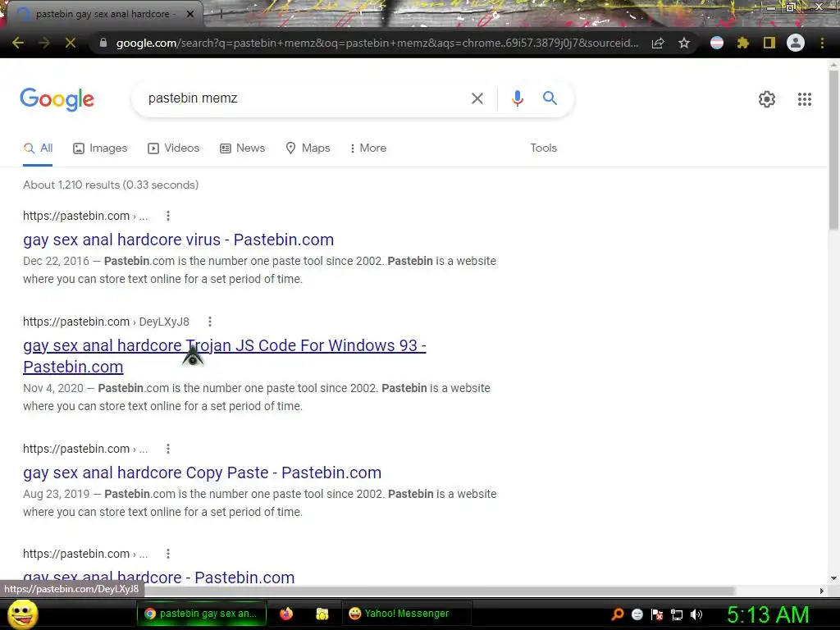
Task: Switch to the Videos tab
Action: point(174,148)
